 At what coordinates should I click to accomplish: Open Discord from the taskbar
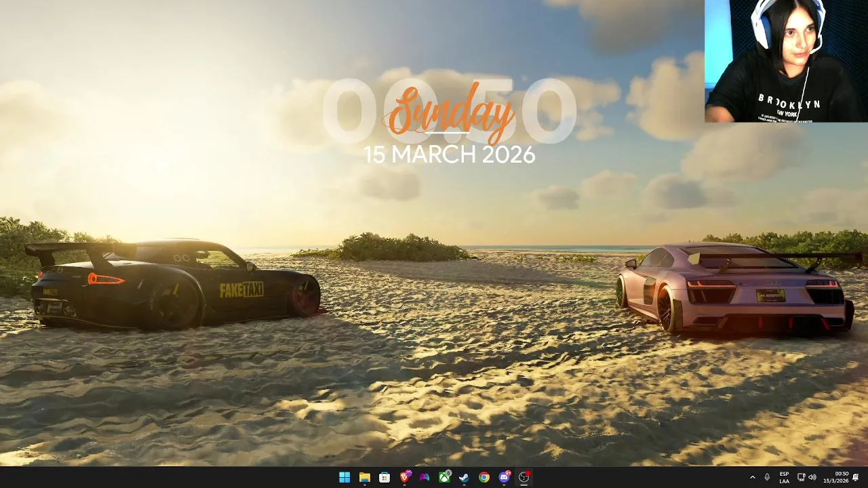(x=504, y=477)
